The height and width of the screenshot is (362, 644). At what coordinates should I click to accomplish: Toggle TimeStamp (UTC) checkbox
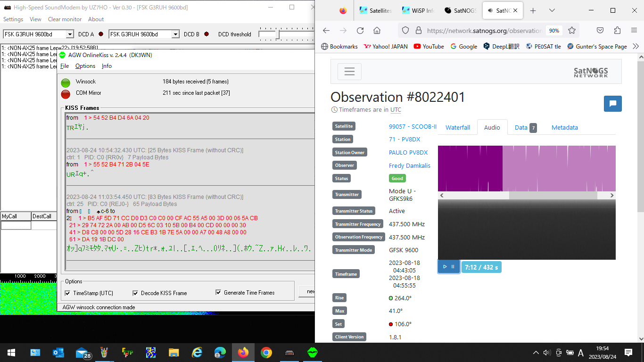point(67,293)
